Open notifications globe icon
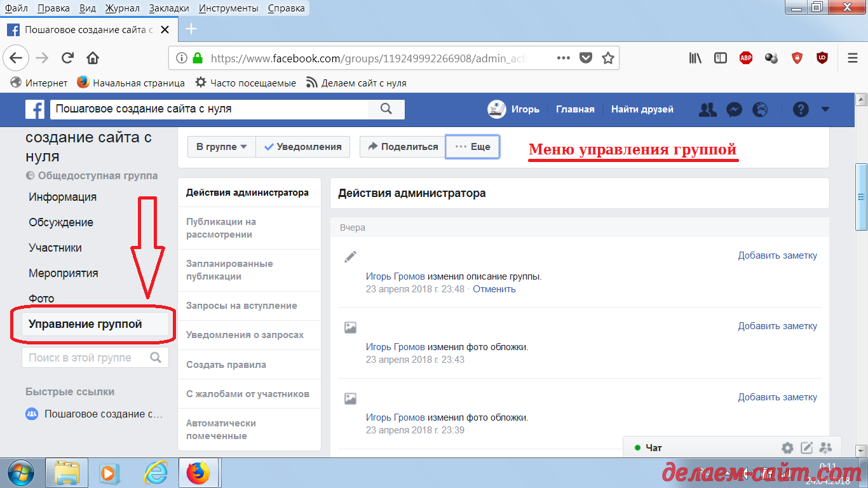Viewport: 868px width, 488px height. point(760,109)
